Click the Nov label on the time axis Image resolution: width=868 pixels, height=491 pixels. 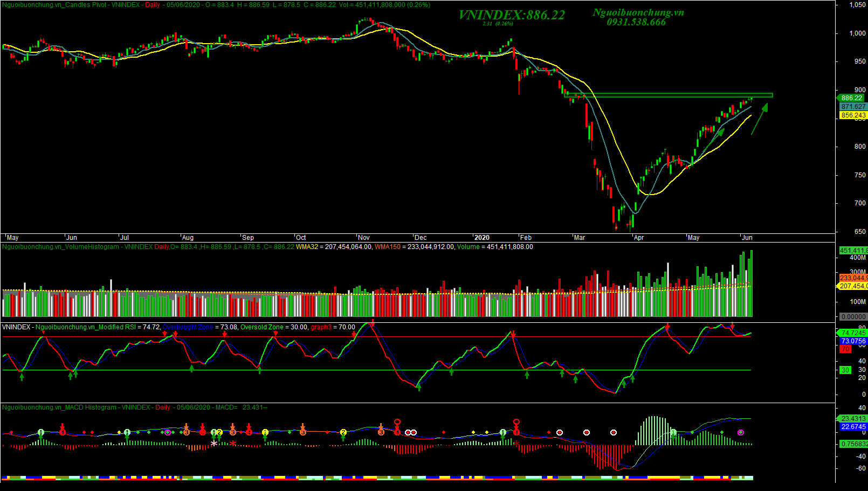click(364, 238)
